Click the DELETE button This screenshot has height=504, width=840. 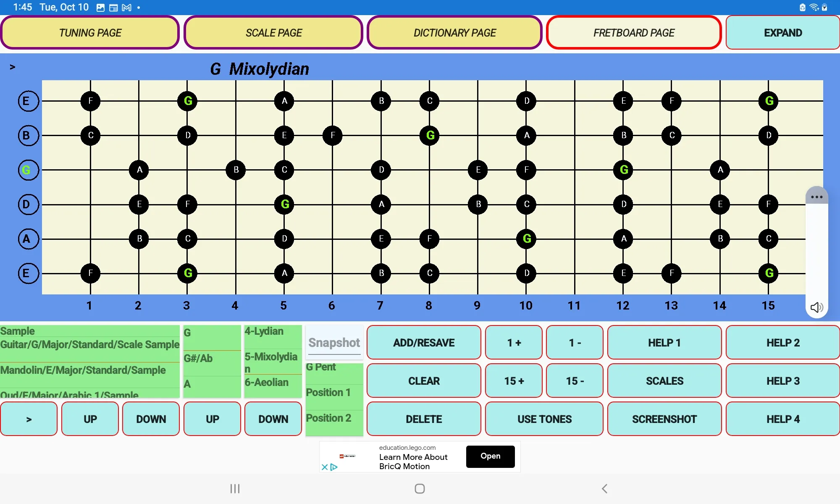pos(424,419)
